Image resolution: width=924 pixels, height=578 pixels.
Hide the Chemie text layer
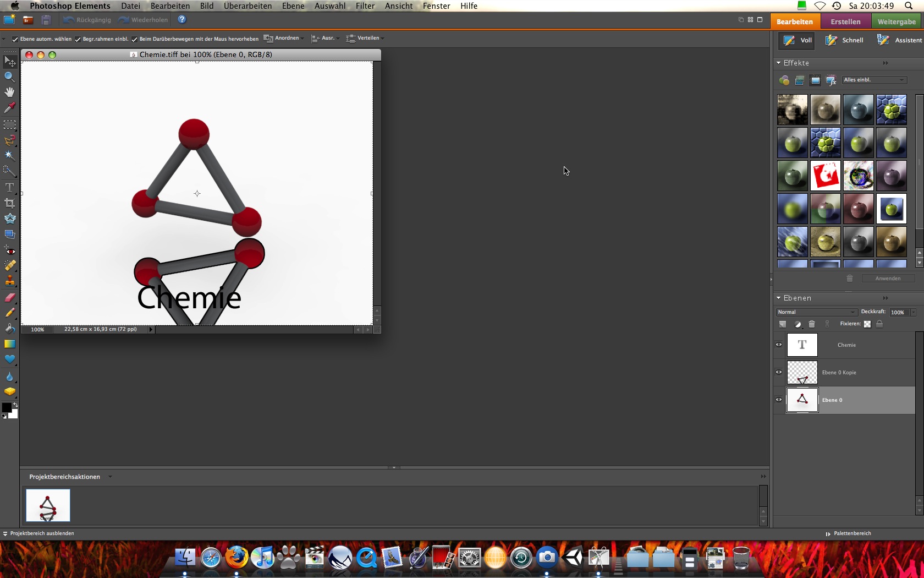tap(779, 345)
